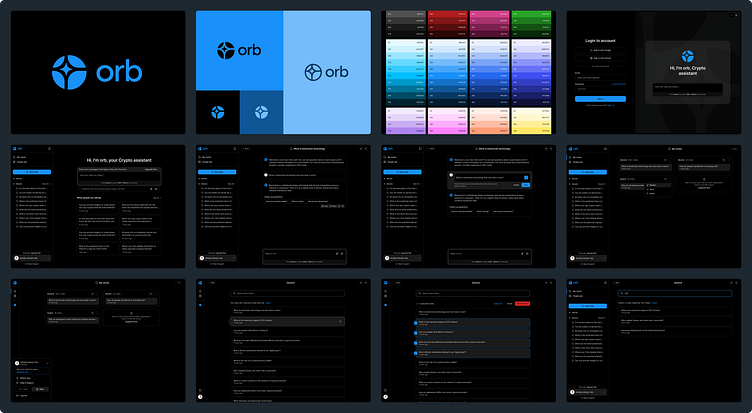Click the Select all link in selection mode

click(x=498, y=304)
